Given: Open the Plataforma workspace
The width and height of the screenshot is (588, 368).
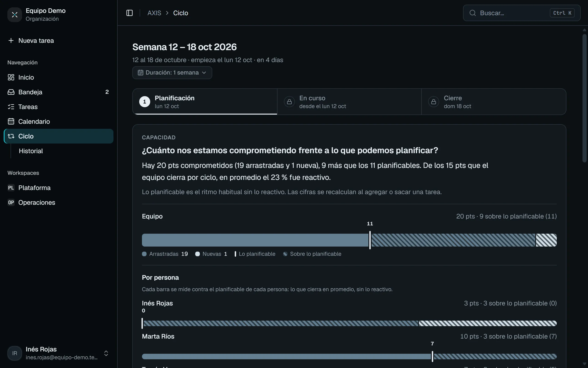Looking at the screenshot, I should pyautogui.click(x=59, y=188).
